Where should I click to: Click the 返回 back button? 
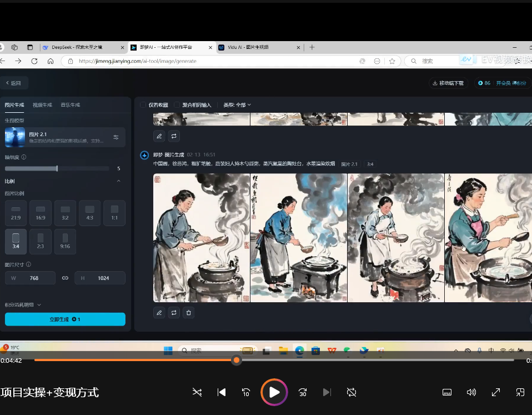click(14, 83)
